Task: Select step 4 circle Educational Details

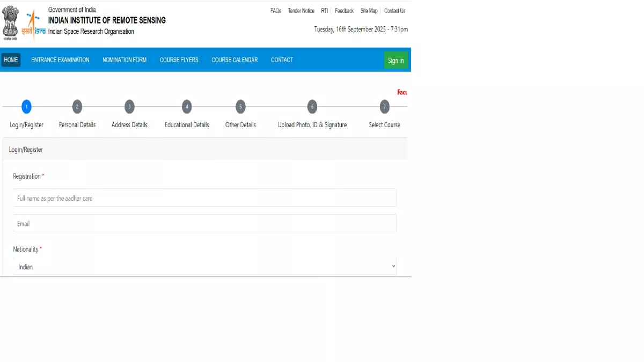Action: click(187, 107)
